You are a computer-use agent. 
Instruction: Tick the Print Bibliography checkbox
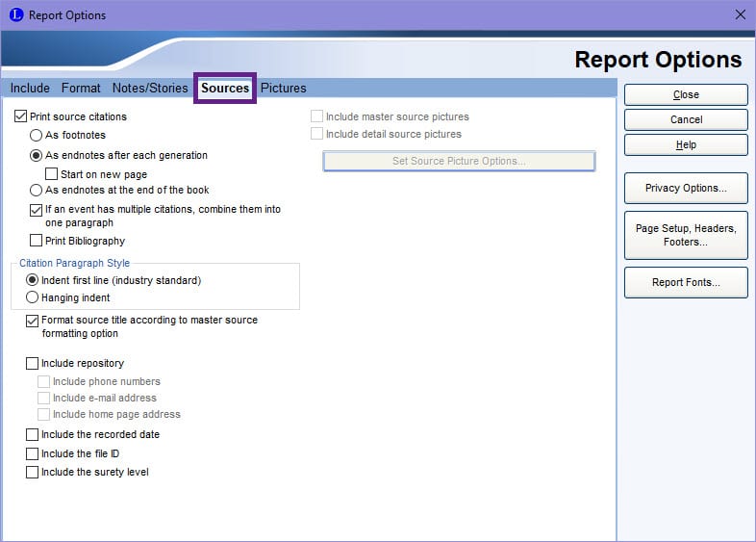tap(36, 241)
